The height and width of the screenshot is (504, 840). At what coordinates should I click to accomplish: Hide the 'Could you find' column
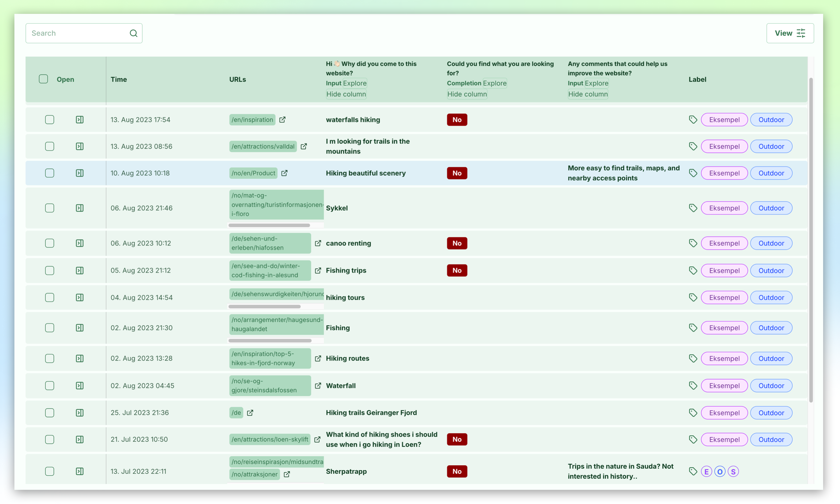tap(467, 94)
